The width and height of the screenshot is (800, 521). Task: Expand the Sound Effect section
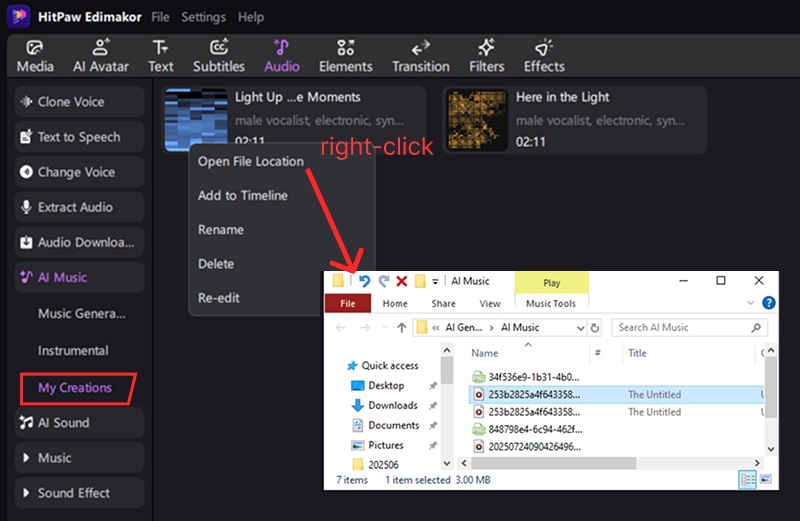[x=79, y=493]
